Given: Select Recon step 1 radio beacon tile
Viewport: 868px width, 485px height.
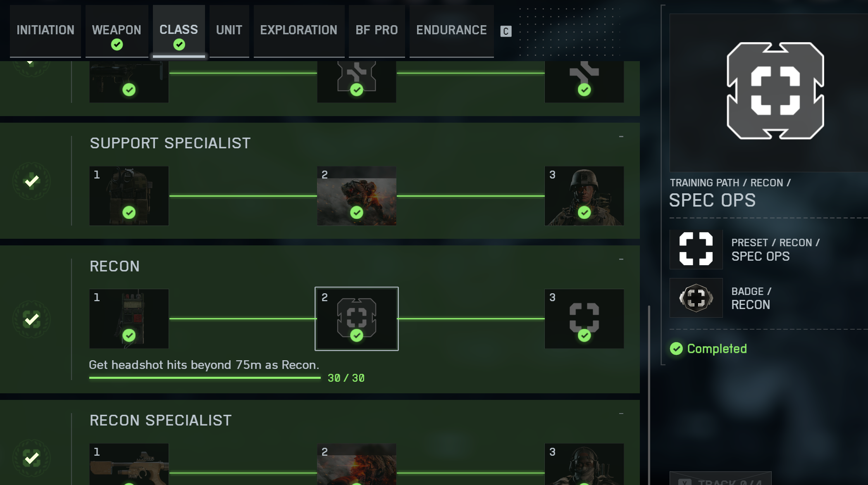Looking at the screenshot, I should tap(129, 319).
